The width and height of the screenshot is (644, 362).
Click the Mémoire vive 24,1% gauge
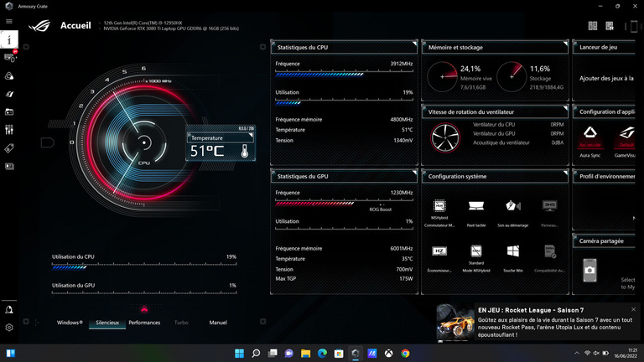pyautogui.click(x=443, y=76)
